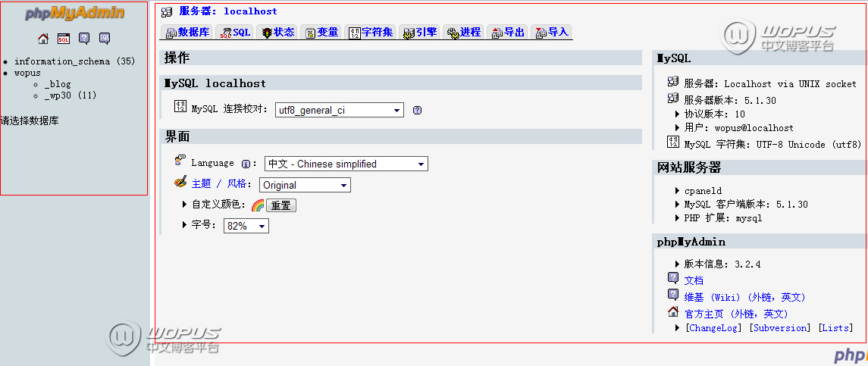
Task: Click the rainbow custom color icon
Action: 258,205
